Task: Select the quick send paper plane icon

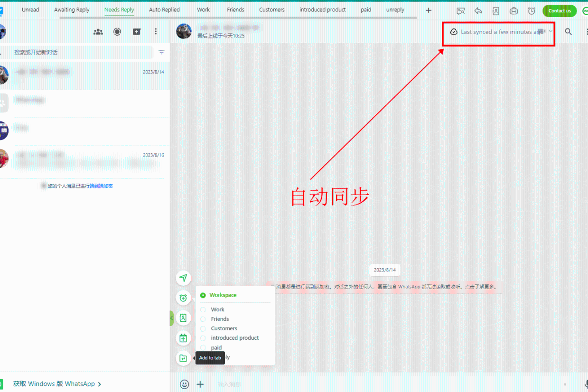Action: pos(184,278)
